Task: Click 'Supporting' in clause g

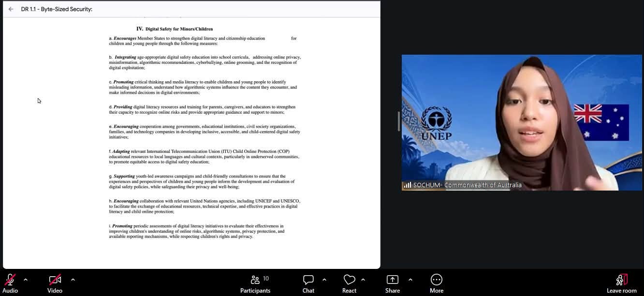Action: coord(124,177)
